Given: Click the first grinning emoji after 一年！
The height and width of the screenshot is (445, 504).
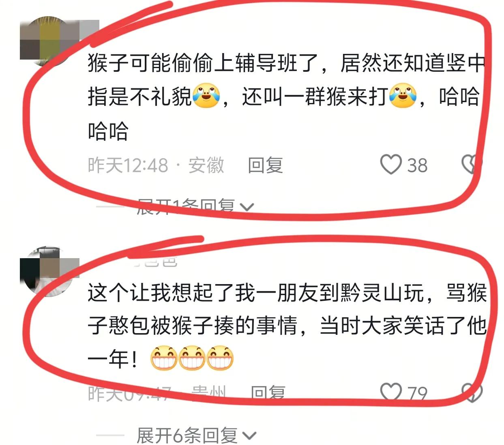Looking at the screenshot, I should (163, 358).
